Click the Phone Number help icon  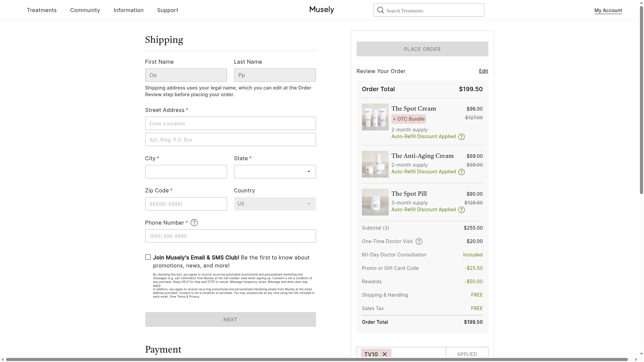point(194,223)
